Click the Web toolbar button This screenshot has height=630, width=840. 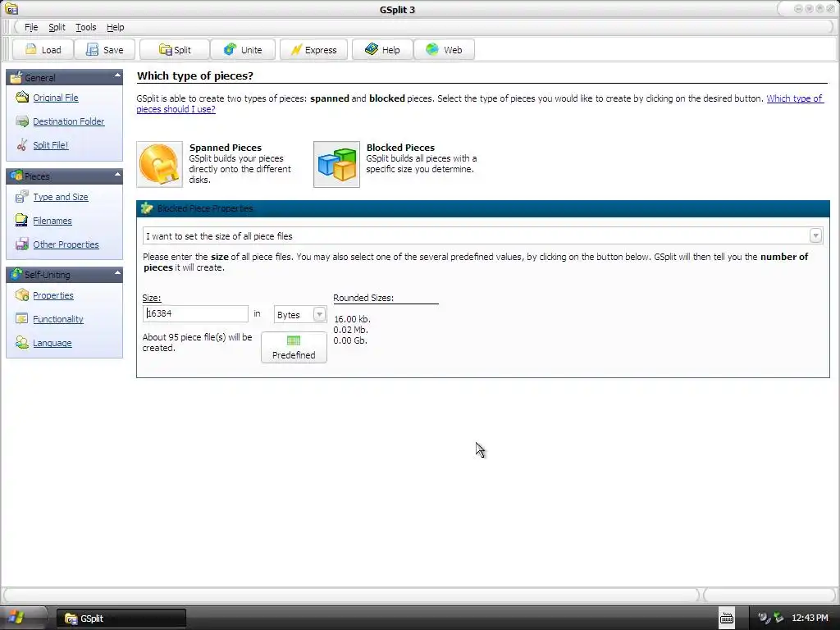point(444,50)
